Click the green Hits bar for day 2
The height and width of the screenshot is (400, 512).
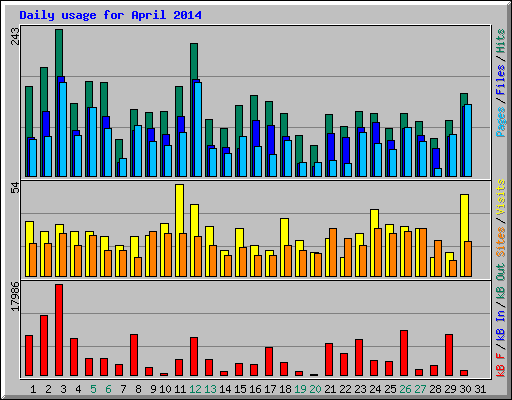tap(44, 89)
